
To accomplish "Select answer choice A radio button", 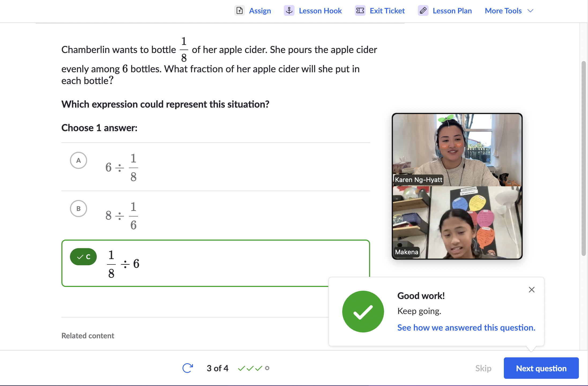I will [x=79, y=160].
